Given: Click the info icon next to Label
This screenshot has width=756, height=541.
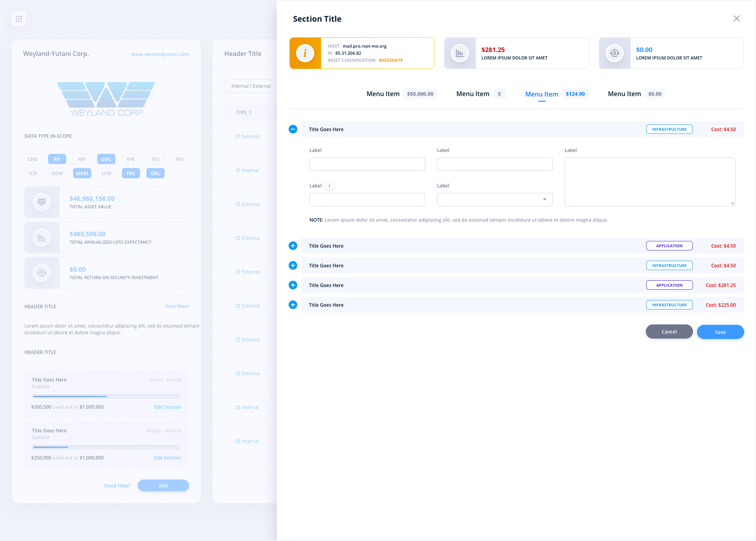Looking at the screenshot, I should 330,186.
